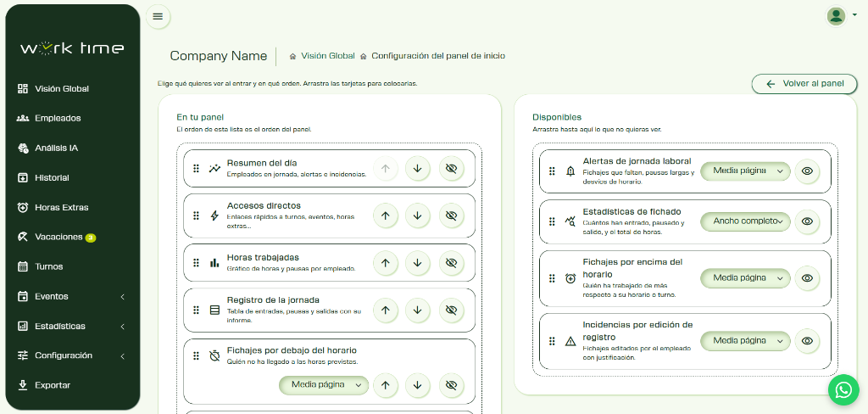Move Horas trabajadas up
The width and height of the screenshot is (868, 414).
point(386,263)
